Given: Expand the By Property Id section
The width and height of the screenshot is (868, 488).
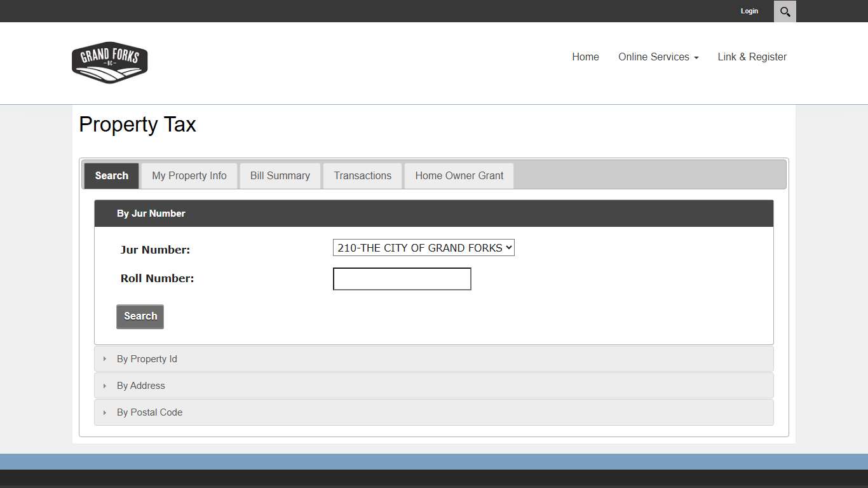Looking at the screenshot, I should coord(146,358).
